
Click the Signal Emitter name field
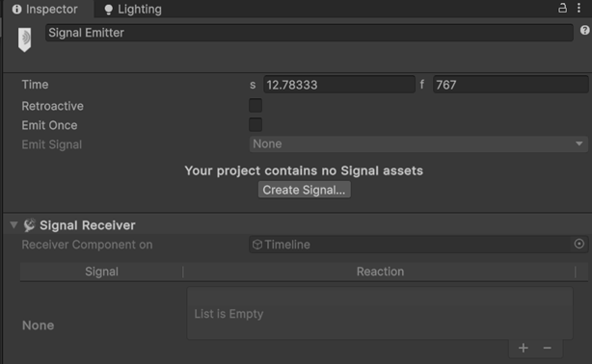[309, 33]
